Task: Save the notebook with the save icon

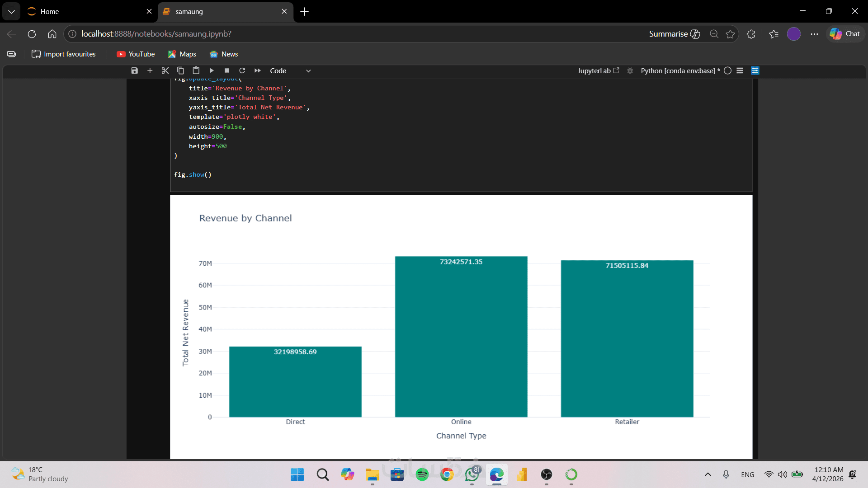Action: point(134,70)
